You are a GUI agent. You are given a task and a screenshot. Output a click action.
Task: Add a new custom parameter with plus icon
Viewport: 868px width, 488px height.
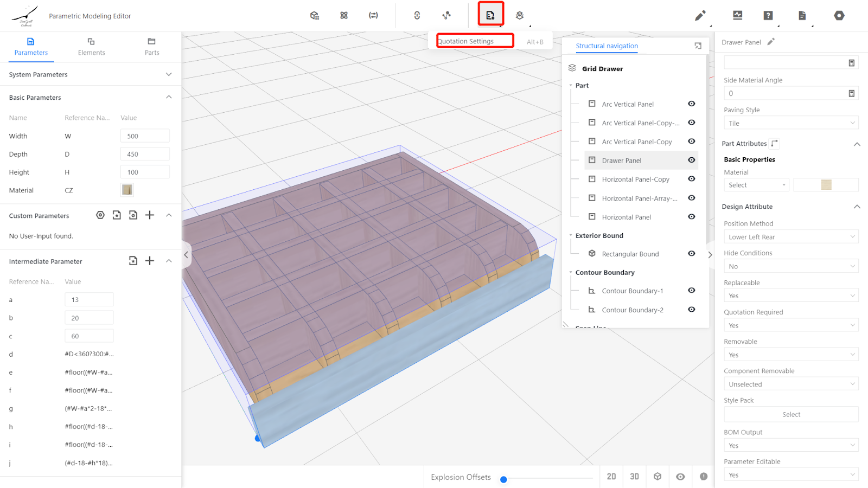coord(150,215)
